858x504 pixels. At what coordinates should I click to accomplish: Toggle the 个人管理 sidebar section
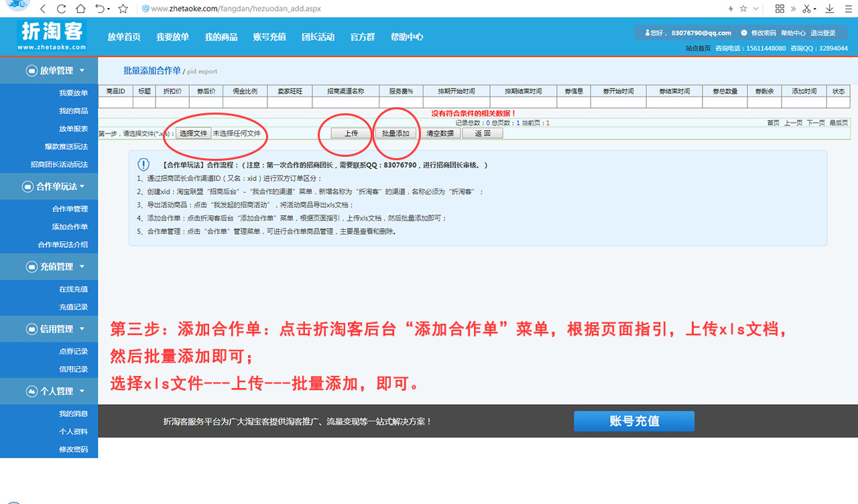click(82, 391)
